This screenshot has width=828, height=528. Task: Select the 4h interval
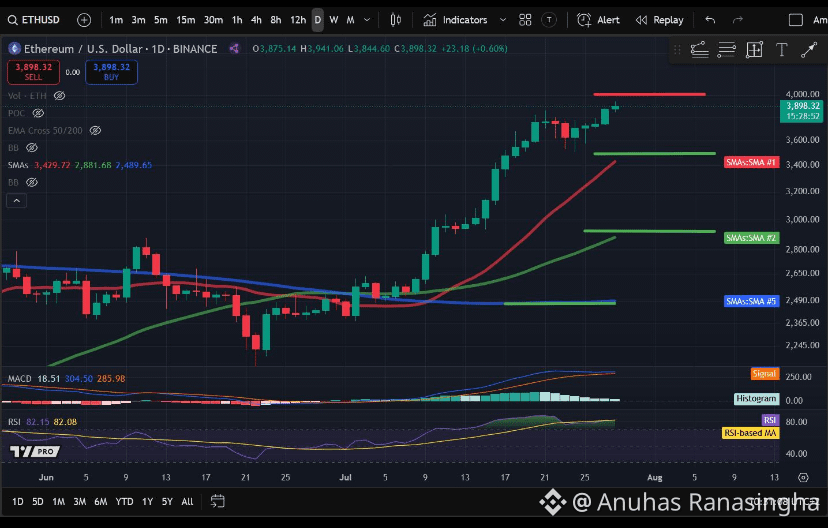pos(256,20)
